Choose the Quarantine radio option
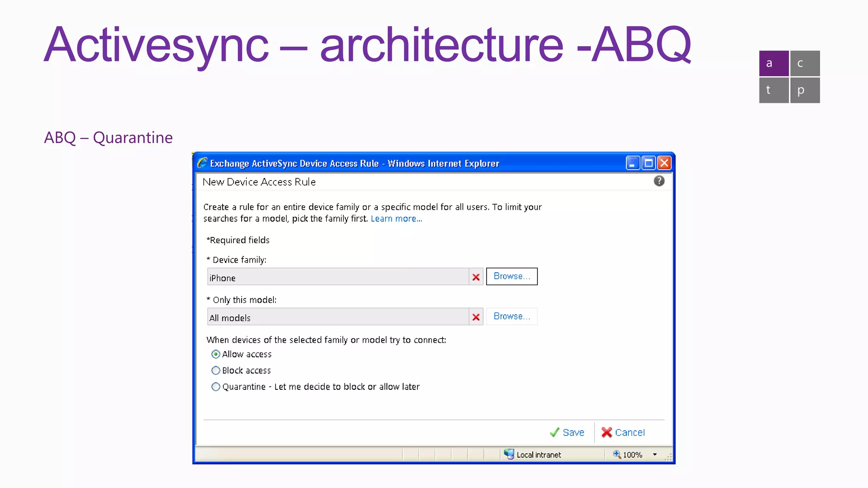Viewport: 868px width, 488px height. [216, 387]
